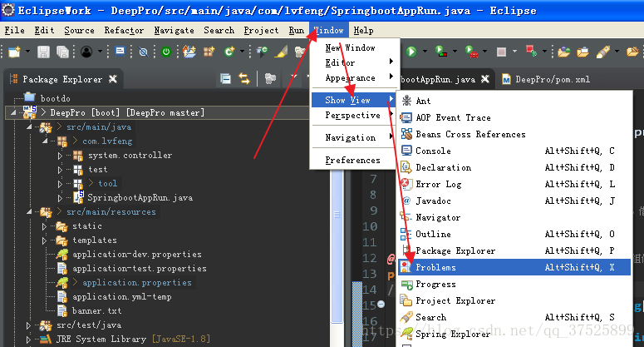Expand the JRE System Library node
Viewport: 644px width, 347px height.
pyautogui.click(x=28, y=340)
